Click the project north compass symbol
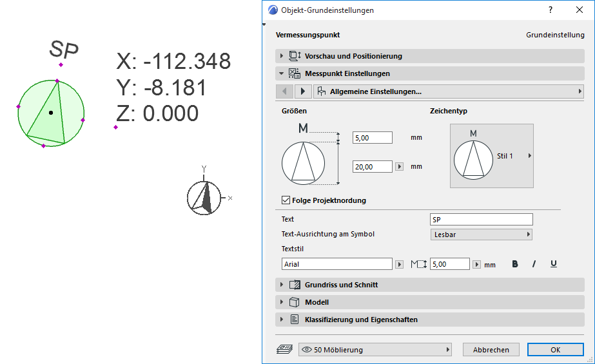Screen dimensions: 595x364 [204, 198]
